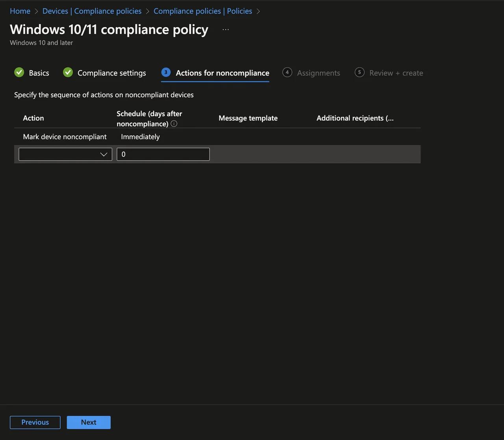
Task: Click 'Windows 10 and later' subtitle
Action: pyautogui.click(x=41, y=43)
